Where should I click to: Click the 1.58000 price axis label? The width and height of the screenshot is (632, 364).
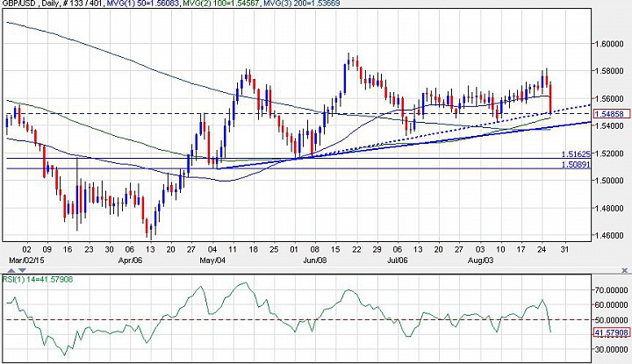pyautogui.click(x=611, y=71)
